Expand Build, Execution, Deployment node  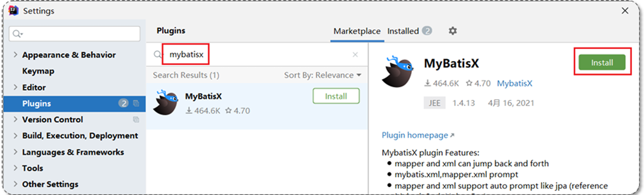pos(15,135)
